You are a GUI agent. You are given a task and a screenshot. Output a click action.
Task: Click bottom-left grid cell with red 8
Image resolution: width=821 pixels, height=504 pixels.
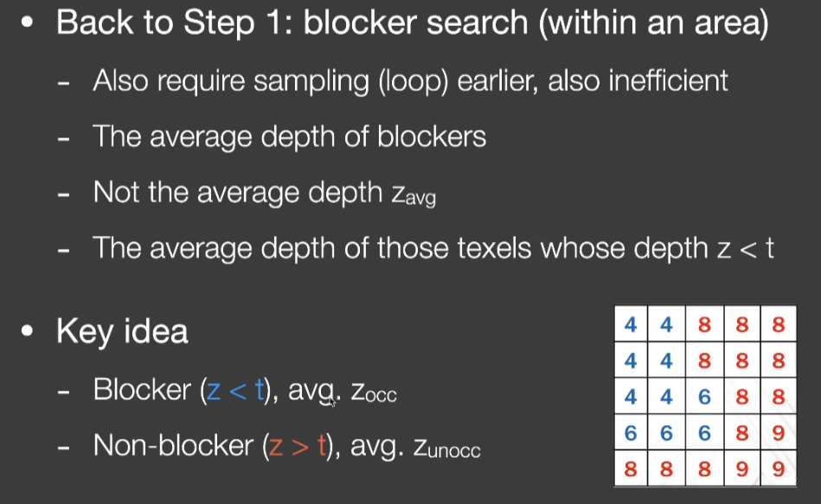[x=631, y=469]
